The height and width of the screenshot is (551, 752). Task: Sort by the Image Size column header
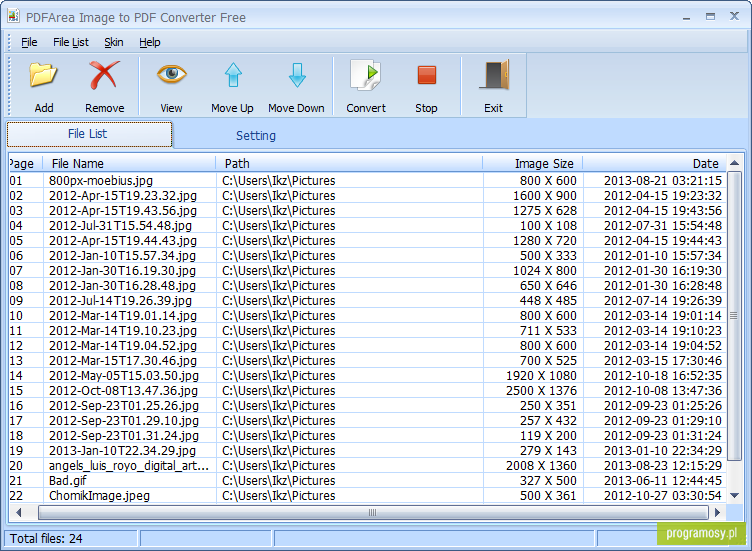(533, 164)
